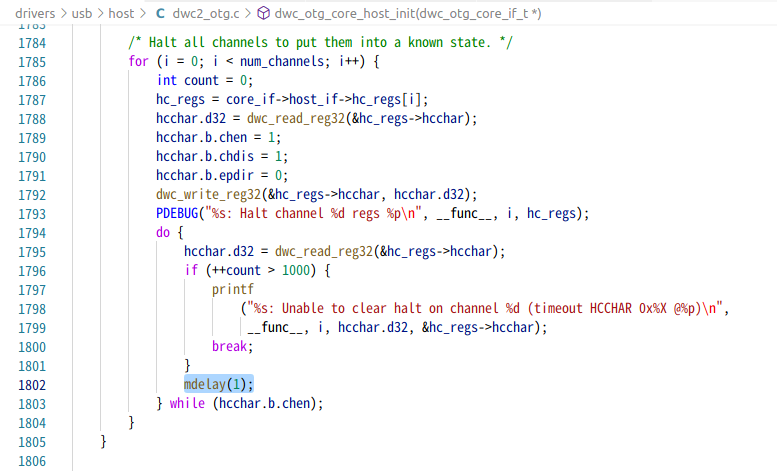The image size is (777, 471).
Task: Select line number 1794 in gutter
Action: (32, 233)
